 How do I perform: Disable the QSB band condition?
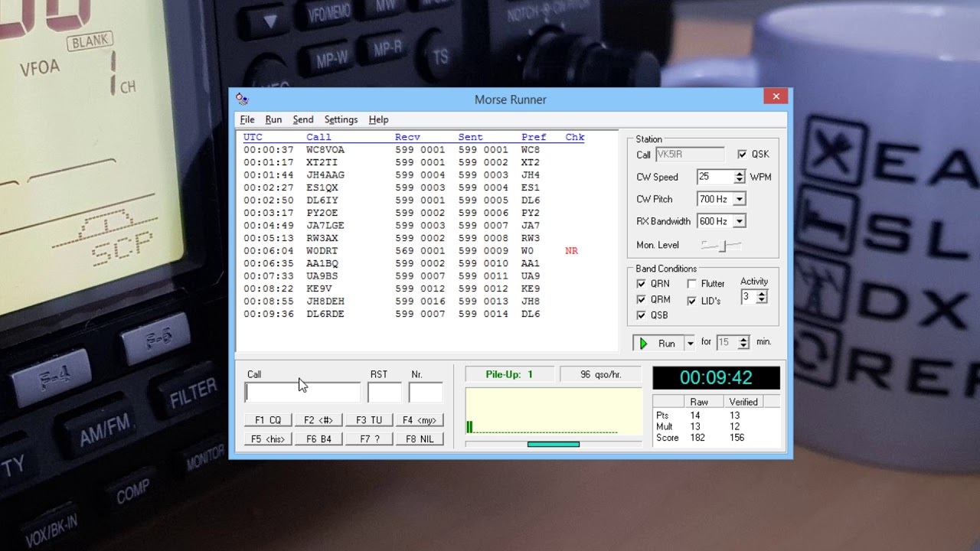click(x=641, y=315)
